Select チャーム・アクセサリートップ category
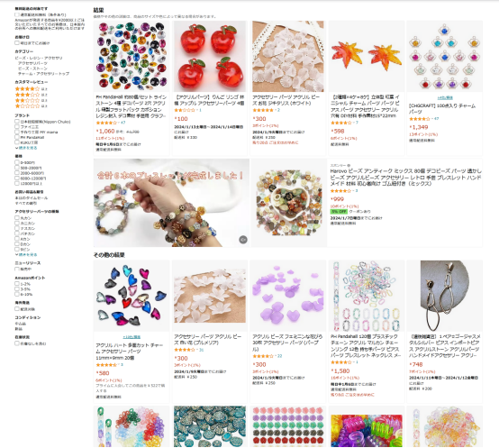Screen dimensions: 499x448 (43, 74)
